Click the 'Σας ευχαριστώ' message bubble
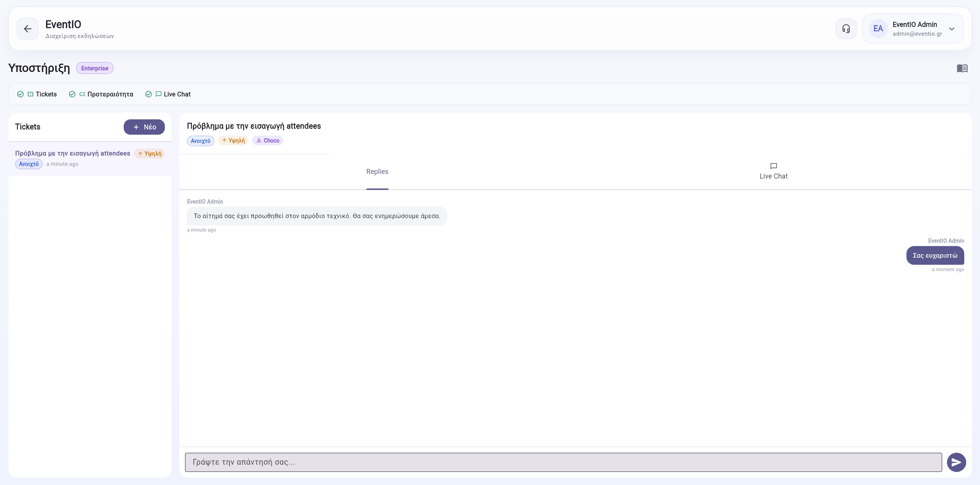980x485 pixels. [935, 255]
